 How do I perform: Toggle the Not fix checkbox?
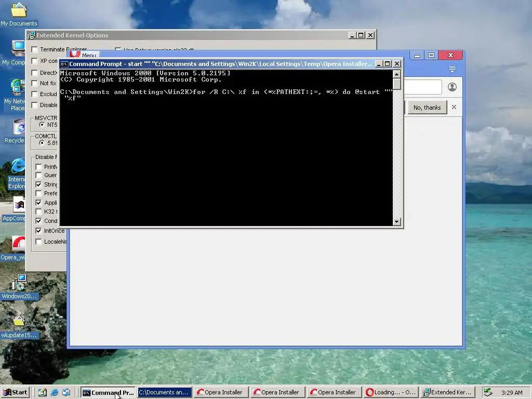click(x=34, y=83)
